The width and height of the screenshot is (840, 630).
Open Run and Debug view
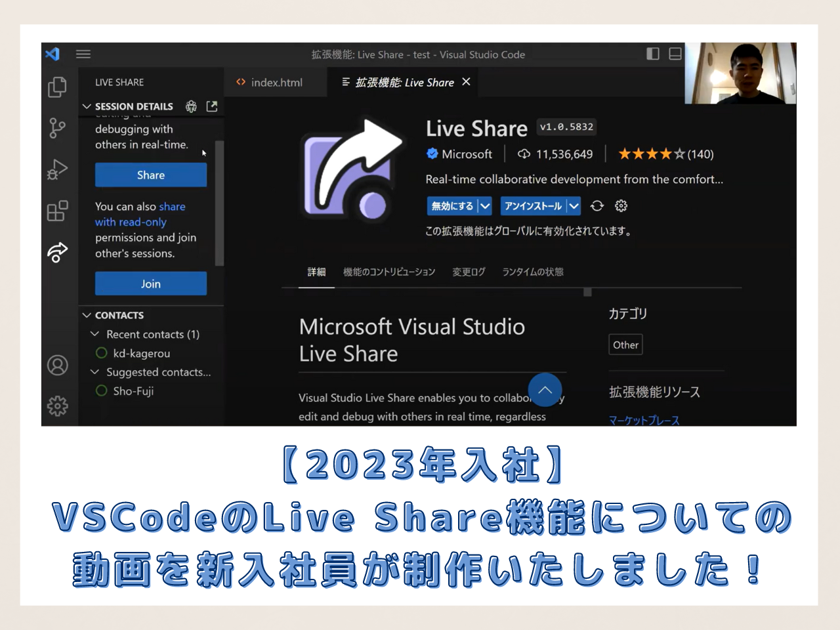(x=57, y=169)
